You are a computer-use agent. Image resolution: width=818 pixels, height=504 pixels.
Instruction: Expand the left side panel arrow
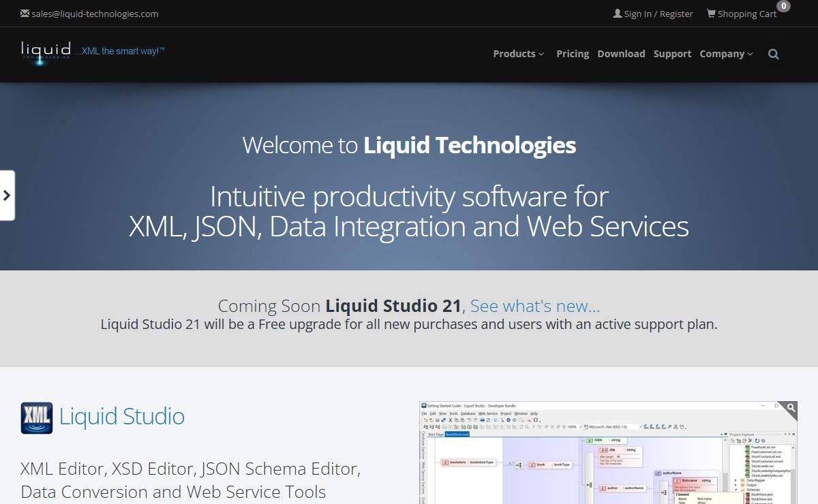pos(7,195)
